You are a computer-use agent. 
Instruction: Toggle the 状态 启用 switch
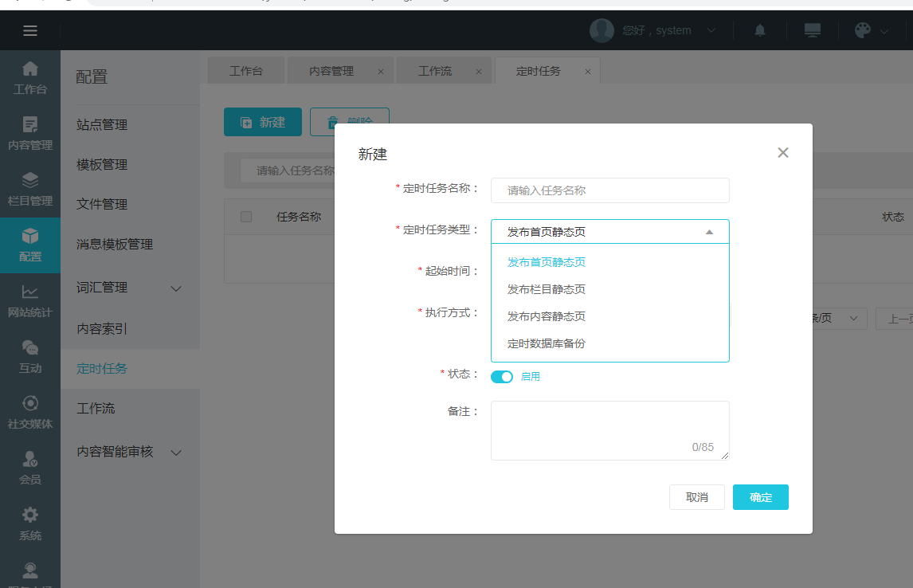tap(502, 377)
